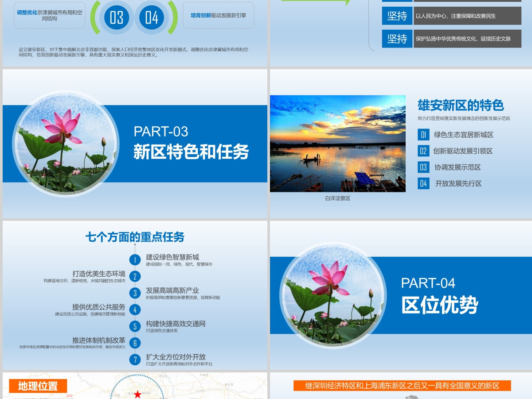Image resolution: width=532 pixels, height=399 pixels.
Task: Open the Baiyangdian sunset lake photo
Action: click(x=338, y=144)
